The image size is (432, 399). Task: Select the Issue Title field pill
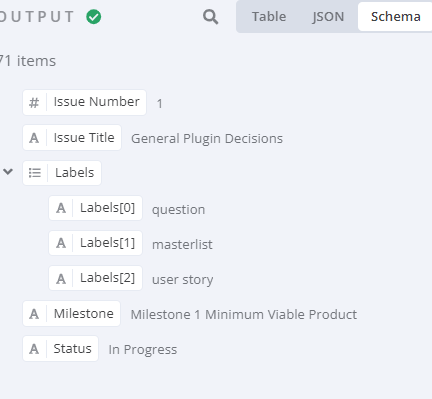click(72, 138)
